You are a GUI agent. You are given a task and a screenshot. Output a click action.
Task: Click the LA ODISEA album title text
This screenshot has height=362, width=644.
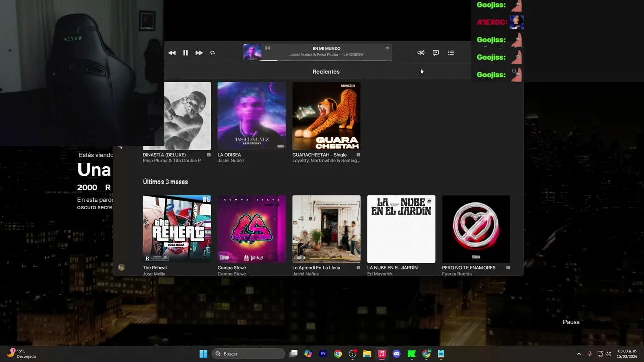(x=229, y=155)
